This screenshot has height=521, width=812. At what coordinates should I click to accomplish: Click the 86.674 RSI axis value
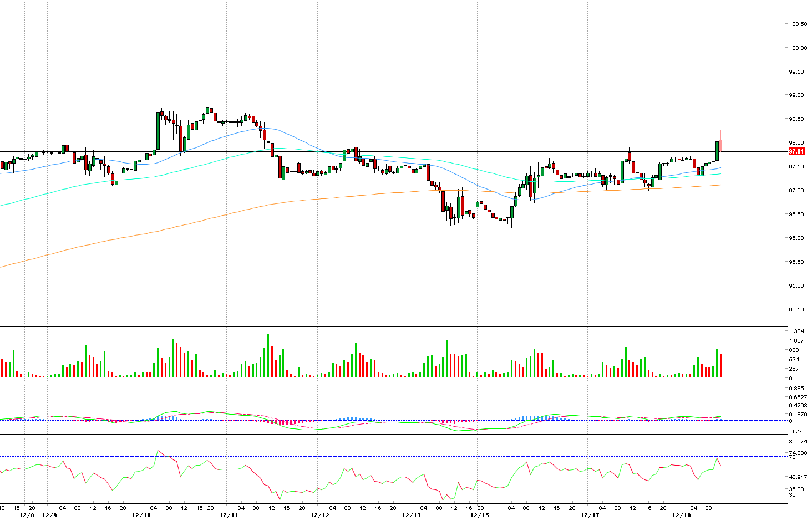tap(798, 442)
